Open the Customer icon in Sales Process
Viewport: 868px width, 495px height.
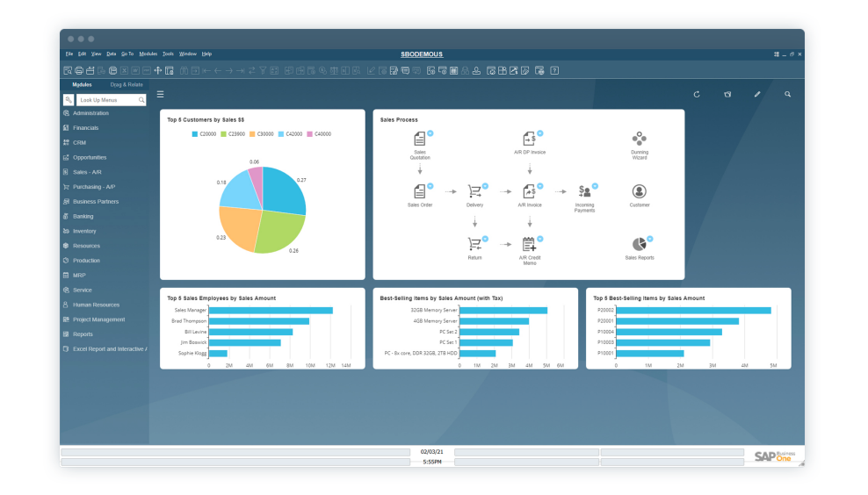[x=639, y=191]
